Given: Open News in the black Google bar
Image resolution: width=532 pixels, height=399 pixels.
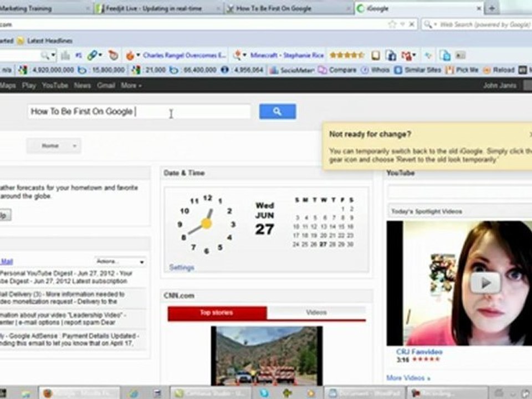Looking at the screenshot, I should pos(83,85).
